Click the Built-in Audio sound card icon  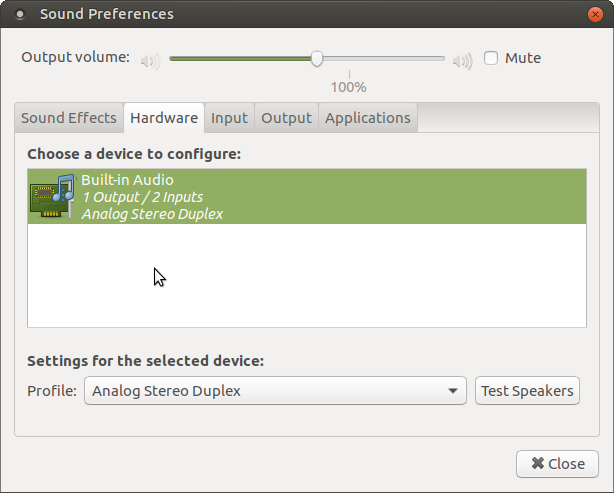(x=53, y=196)
